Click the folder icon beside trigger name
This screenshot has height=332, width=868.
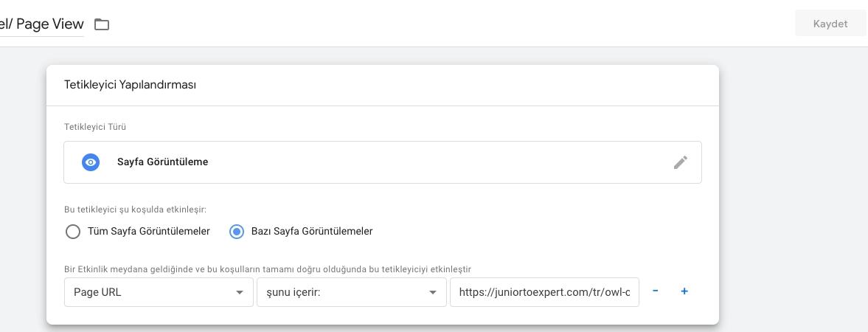(102, 24)
